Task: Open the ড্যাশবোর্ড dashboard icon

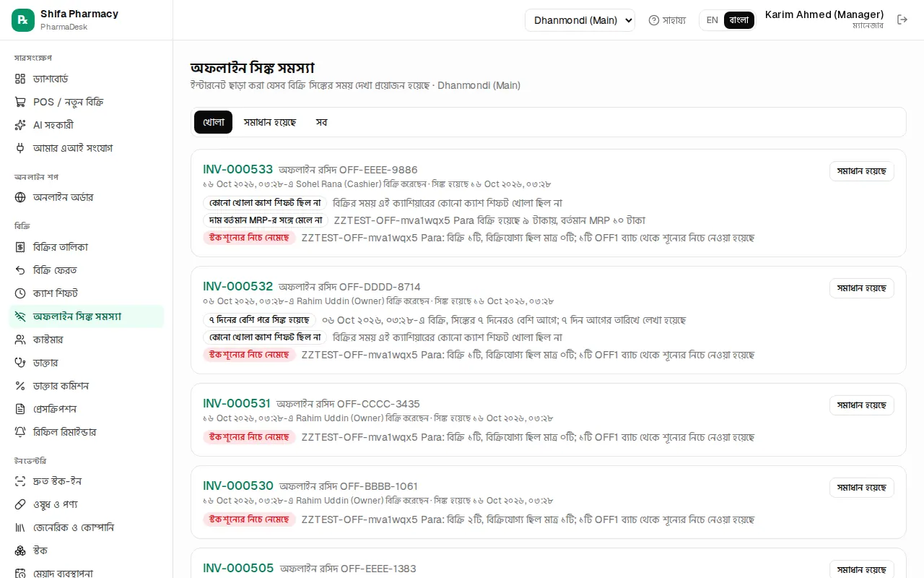Action: tap(20, 79)
